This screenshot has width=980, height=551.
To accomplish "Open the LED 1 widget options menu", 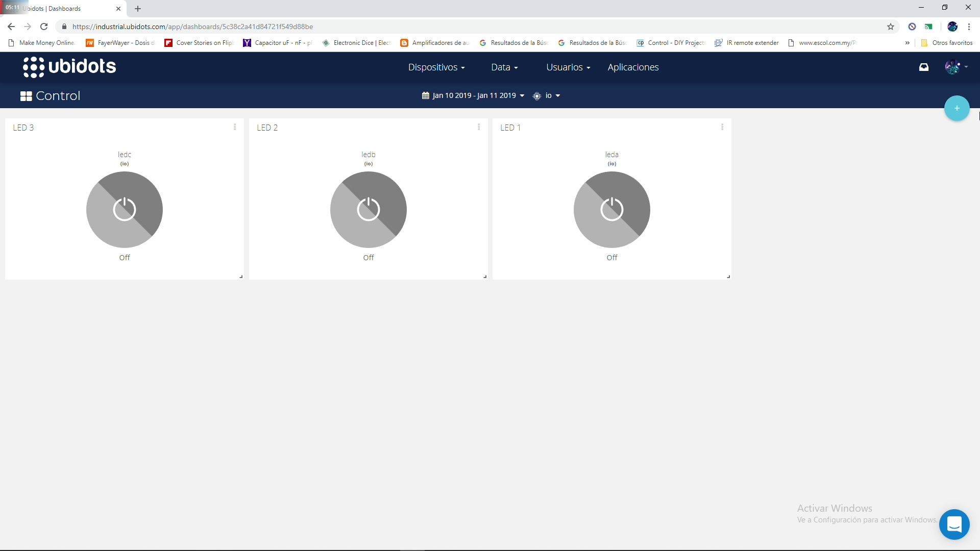I will (x=722, y=127).
